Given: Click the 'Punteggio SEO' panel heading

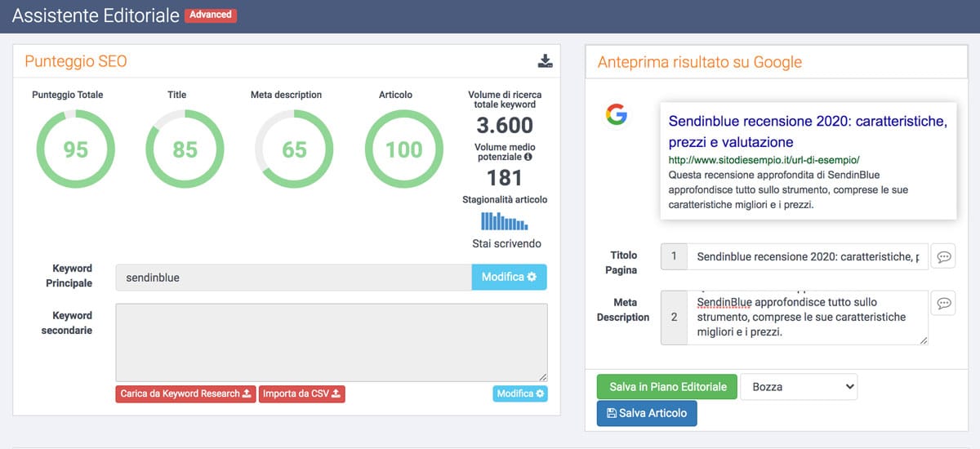Looking at the screenshot, I should tap(76, 61).
